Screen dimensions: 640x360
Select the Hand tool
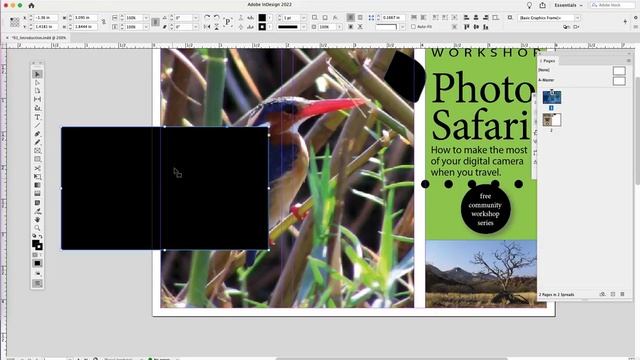pyautogui.click(x=37, y=220)
